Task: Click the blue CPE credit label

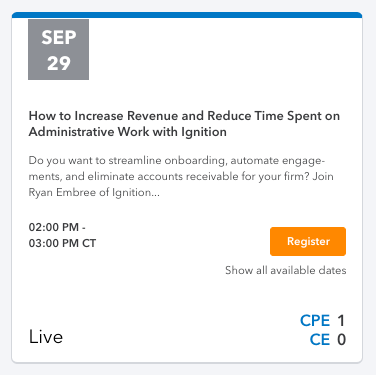Action: pos(315,321)
